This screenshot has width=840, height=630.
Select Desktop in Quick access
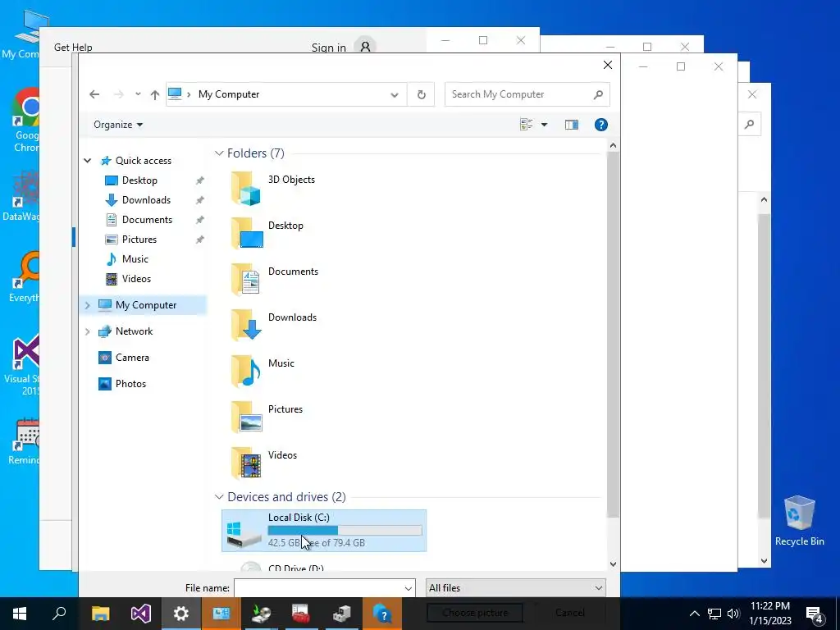click(x=139, y=180)
